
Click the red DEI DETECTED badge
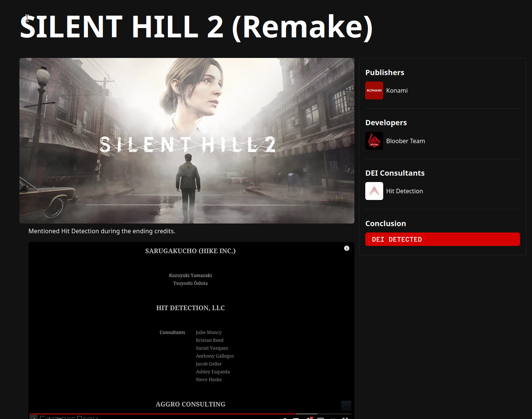(443, 239)
